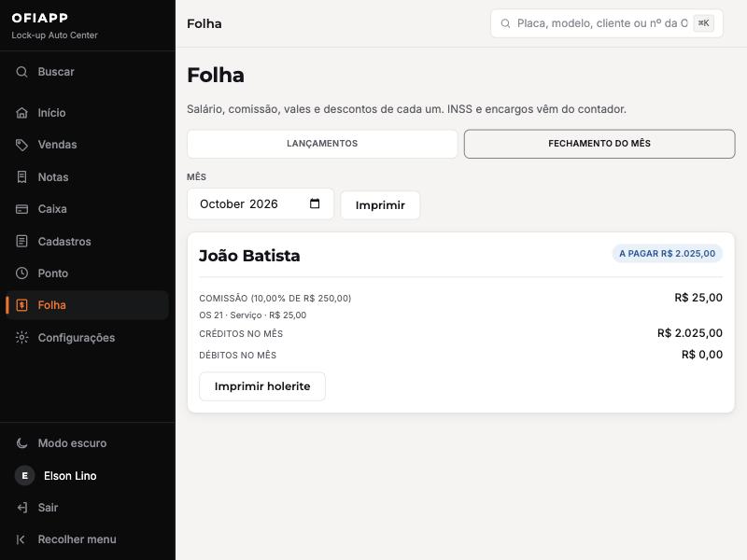Viewport: 747px width, 560px height.
Task: Go to Início page
Action: click(87, 113)
